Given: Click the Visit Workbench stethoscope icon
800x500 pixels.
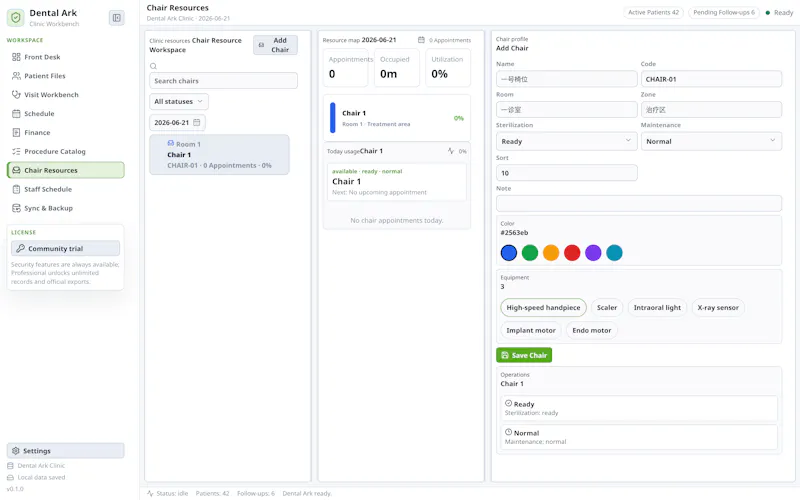Looking at the screenshot, I should [x=16, y=95].
